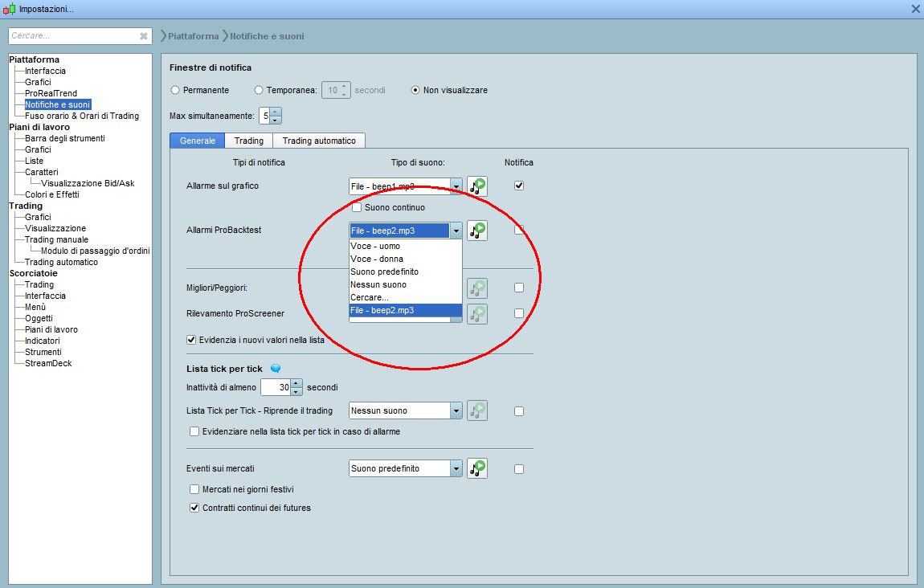Click Notifiche e suoni in the breadcrumb

point(267,36)
